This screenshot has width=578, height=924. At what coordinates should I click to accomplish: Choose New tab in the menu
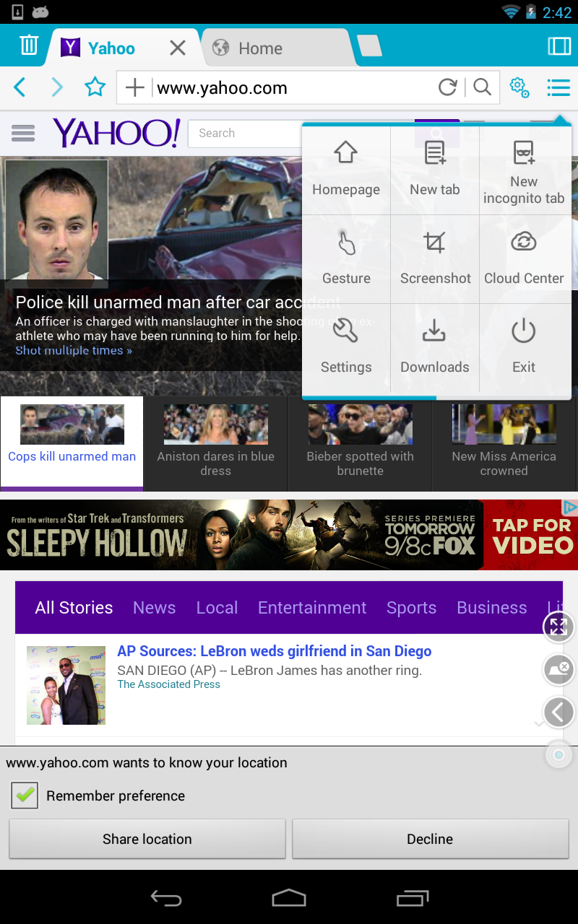(x=435, y=170)
